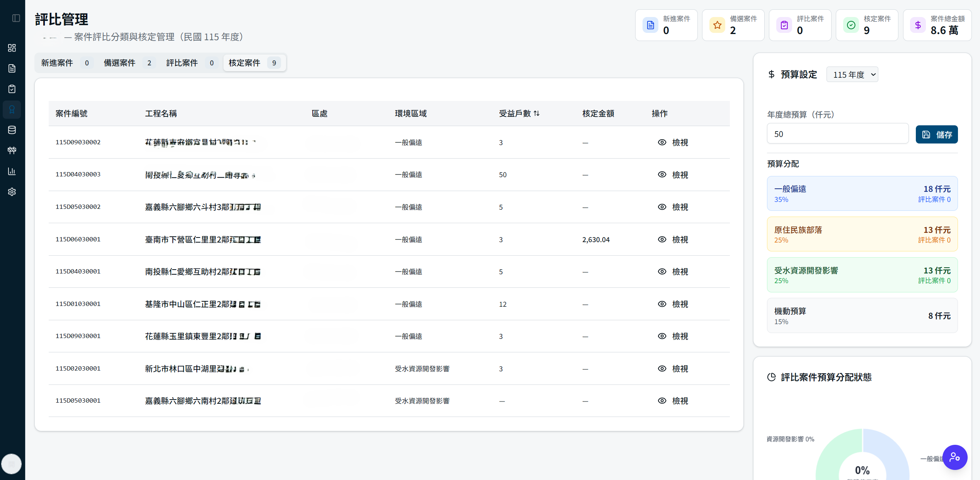Toggle the sidebar collapse icon at top left

pos(16,18)
